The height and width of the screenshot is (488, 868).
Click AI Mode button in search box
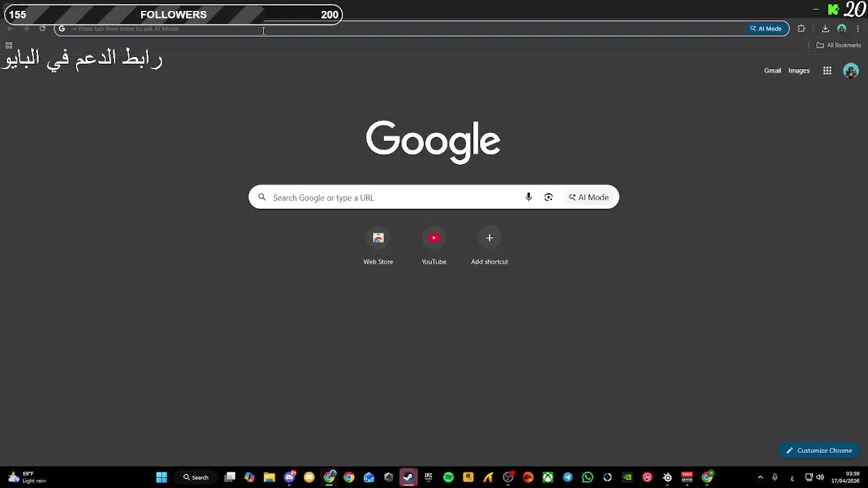click(x=589, y=197)
